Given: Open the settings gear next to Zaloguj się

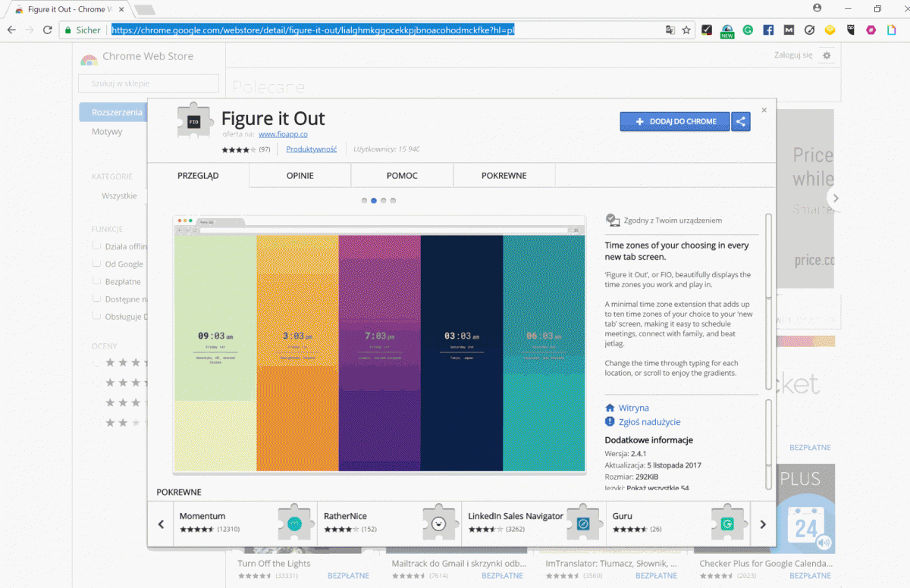Looking at the screenshot, I should coord(827,55).
